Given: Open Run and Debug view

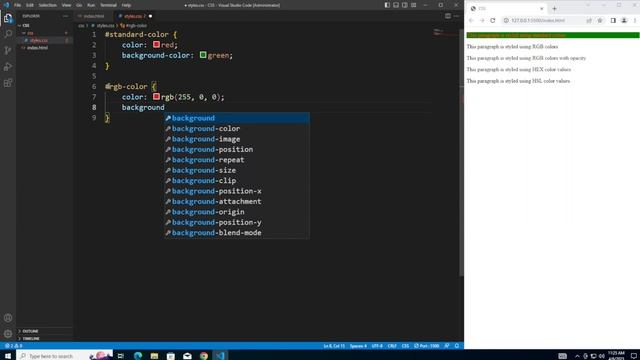Looking at the screenshot, I should pos(8,67).
